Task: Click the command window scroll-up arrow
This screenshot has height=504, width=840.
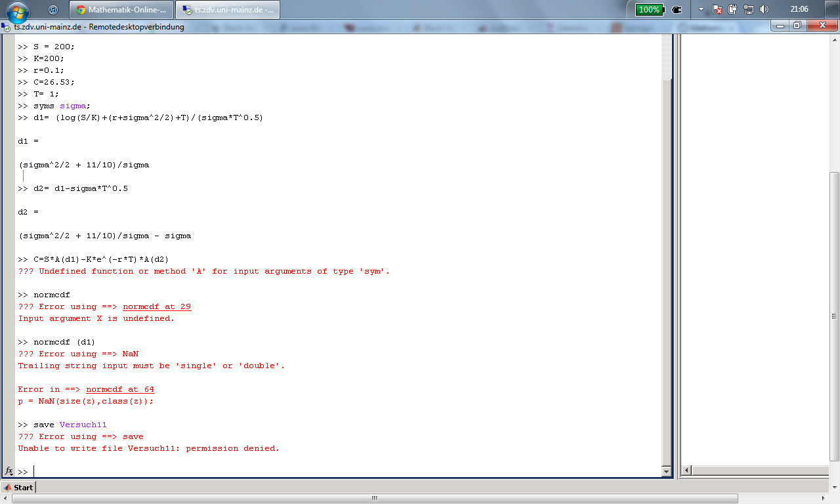Action: pyautogui.click(x=667, y=38)
